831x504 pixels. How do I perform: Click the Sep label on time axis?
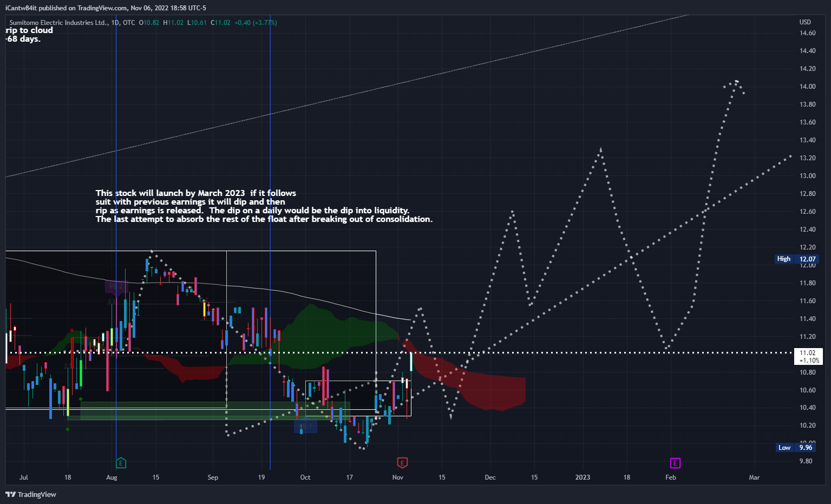click(213, 477)
